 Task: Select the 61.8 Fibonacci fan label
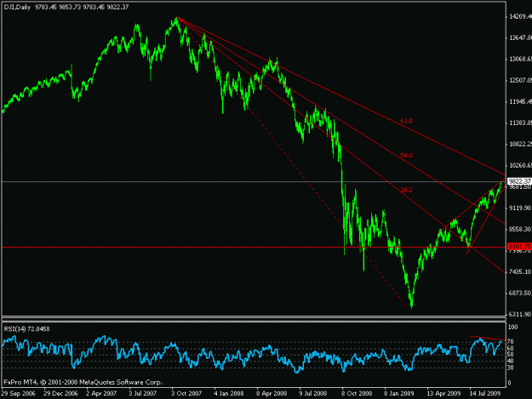coord(407,121)
